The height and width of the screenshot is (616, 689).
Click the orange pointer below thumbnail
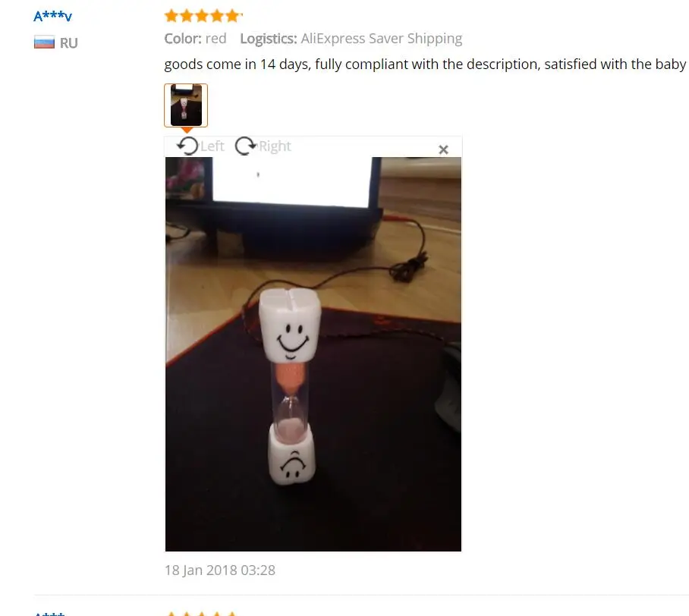(x=187, y=130)
